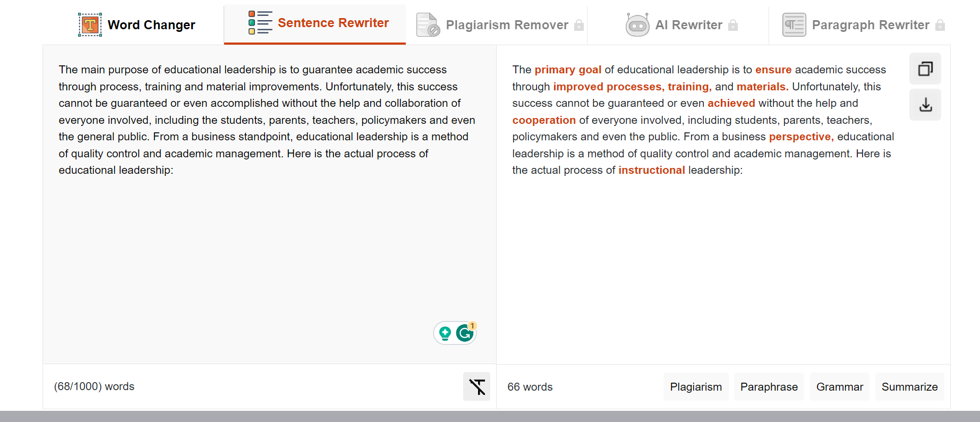Open the AI Rewriter tab
The width and height of the screenshot is (980, 422).
click(x=678, y=25)
